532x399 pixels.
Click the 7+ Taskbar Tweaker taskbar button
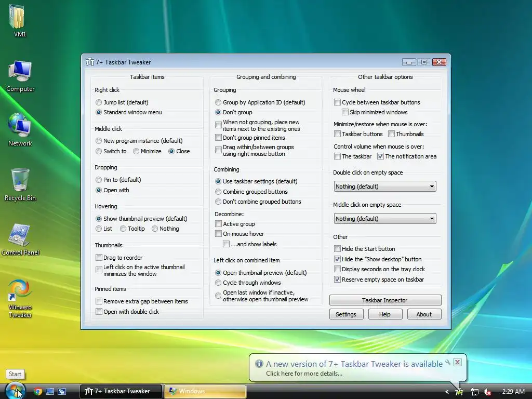(121, 391)
